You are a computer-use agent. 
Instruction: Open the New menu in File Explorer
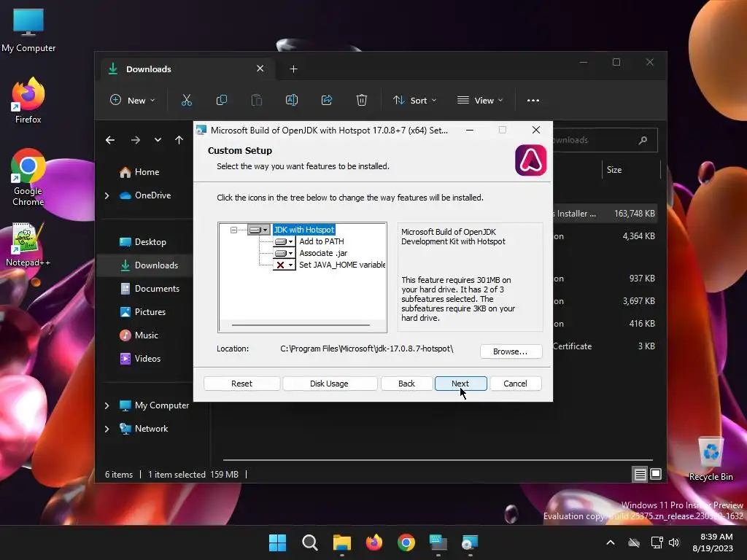pyautogui.click(x=133, y=101)
